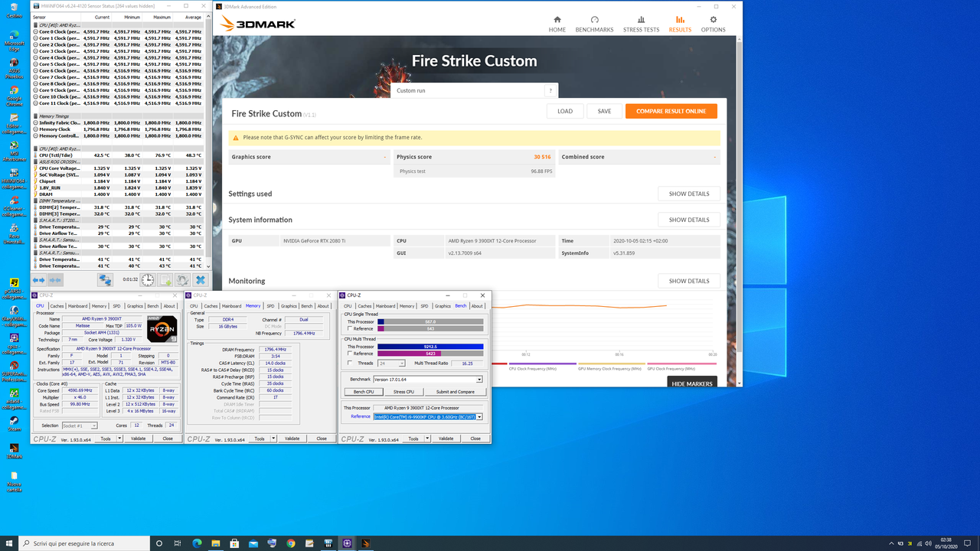Enable the Reference checkbox under CPU Single Thread

tap(349, 330)
